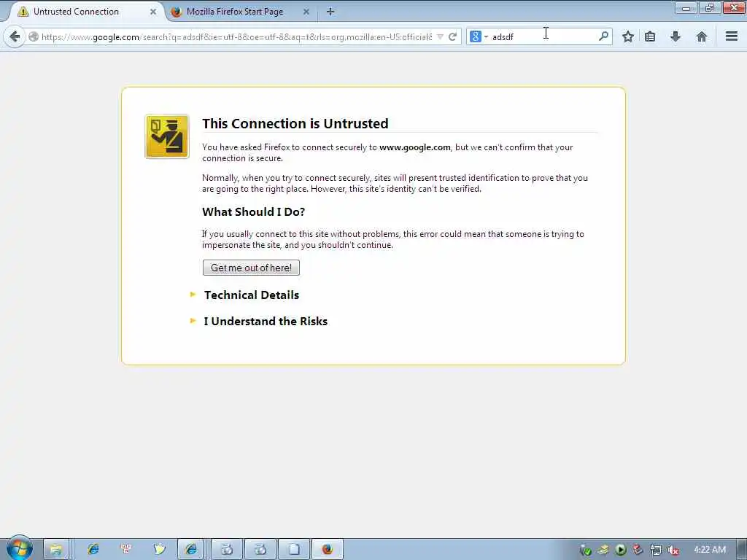Click the network tray icon
The height and width of the screenshot is (560, 747).
click(656, 550)
